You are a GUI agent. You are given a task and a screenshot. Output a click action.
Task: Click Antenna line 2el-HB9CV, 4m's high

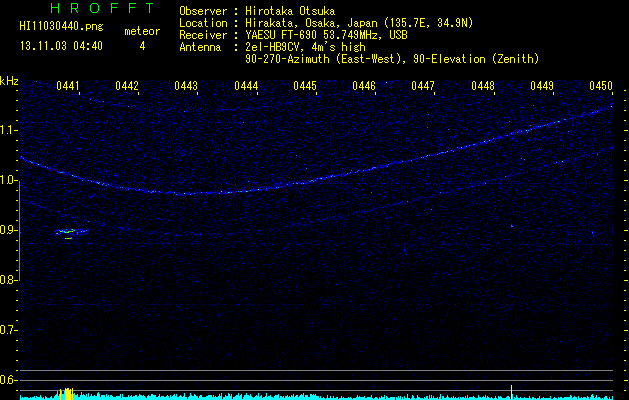[x=305, y=47]
